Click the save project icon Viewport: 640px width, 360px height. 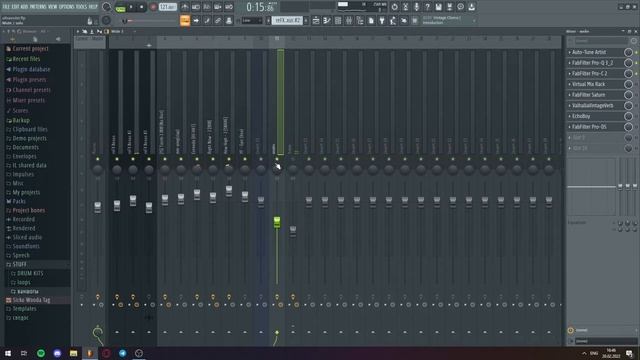coord(438,7)
